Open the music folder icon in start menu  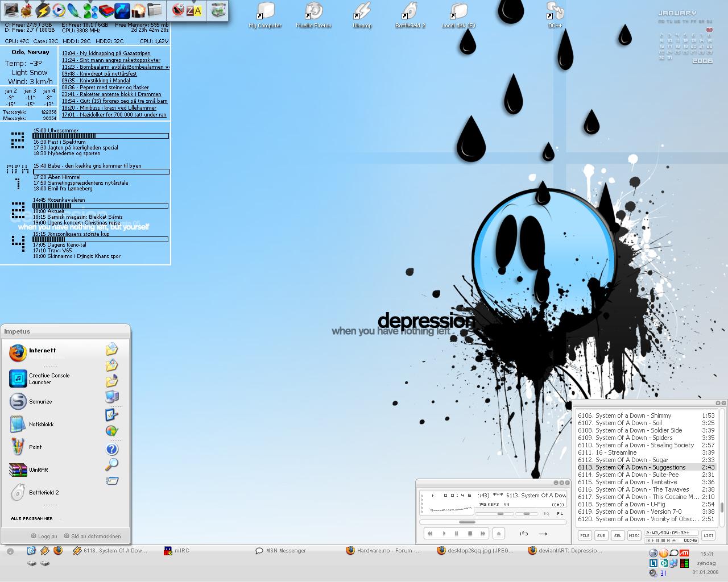point(112,380)
